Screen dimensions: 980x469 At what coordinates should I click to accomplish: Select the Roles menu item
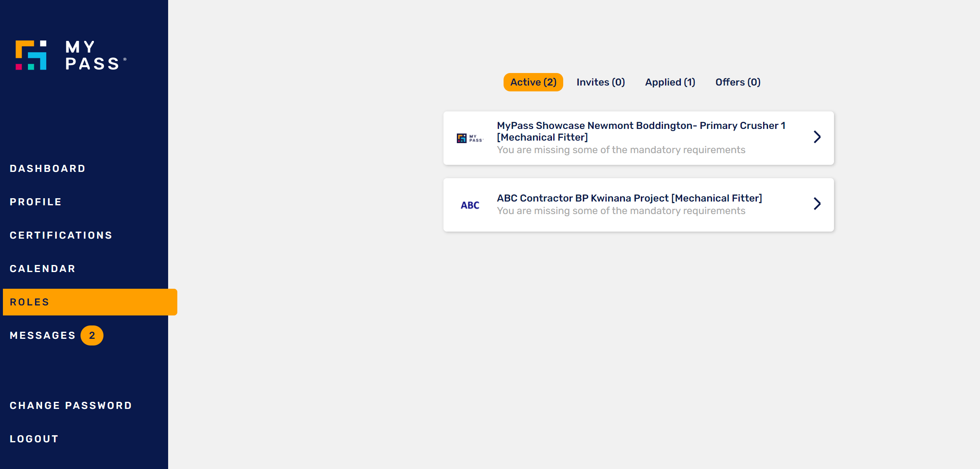(90, 302)
